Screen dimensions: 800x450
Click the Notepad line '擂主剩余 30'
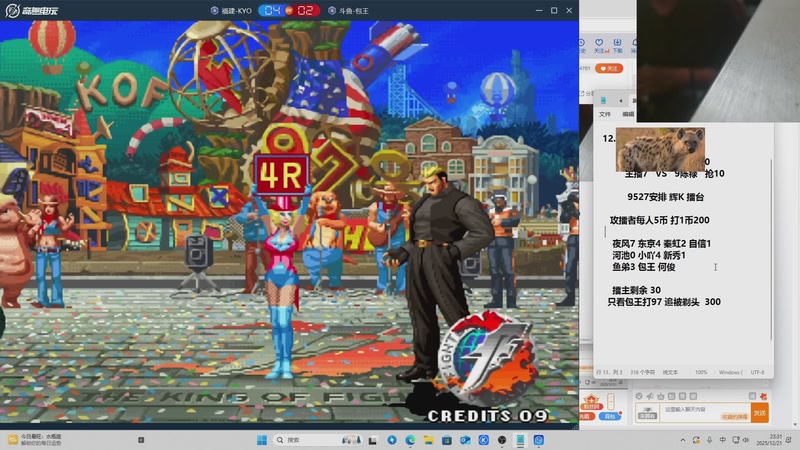pyautogui.click(x=636, y=290)
